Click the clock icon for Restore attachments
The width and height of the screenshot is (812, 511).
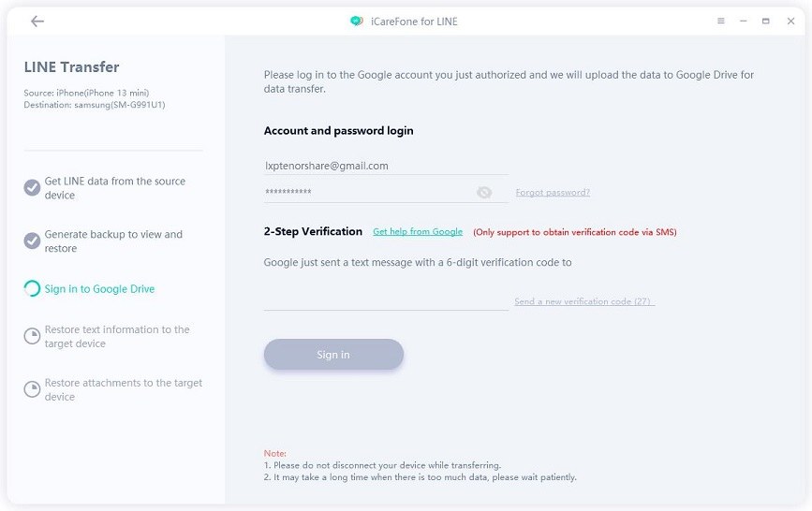32,389
